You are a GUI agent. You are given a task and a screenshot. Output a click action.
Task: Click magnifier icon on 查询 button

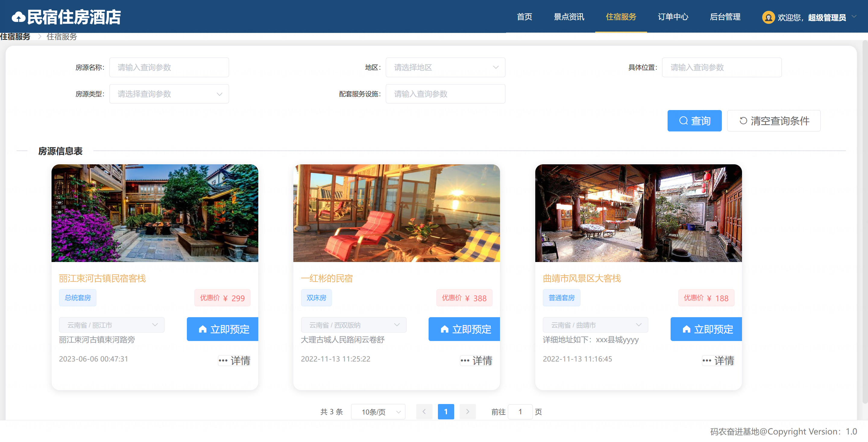point(683,121)
